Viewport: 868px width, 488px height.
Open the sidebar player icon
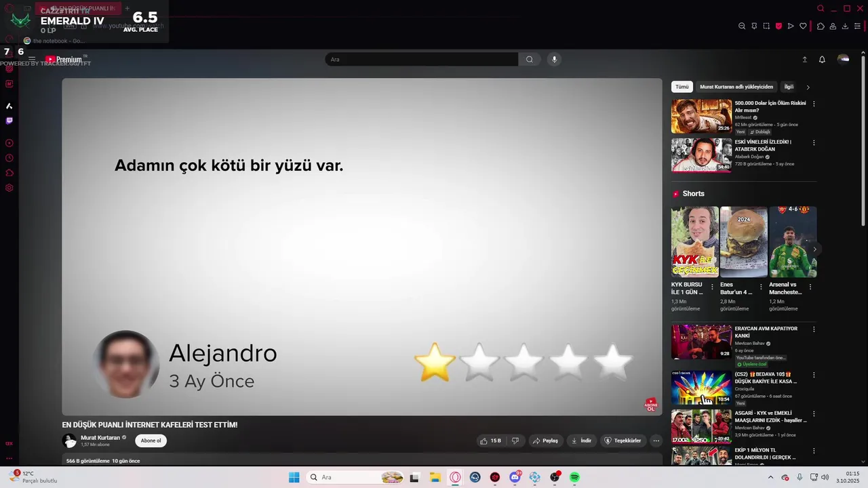tap(9, 143)
